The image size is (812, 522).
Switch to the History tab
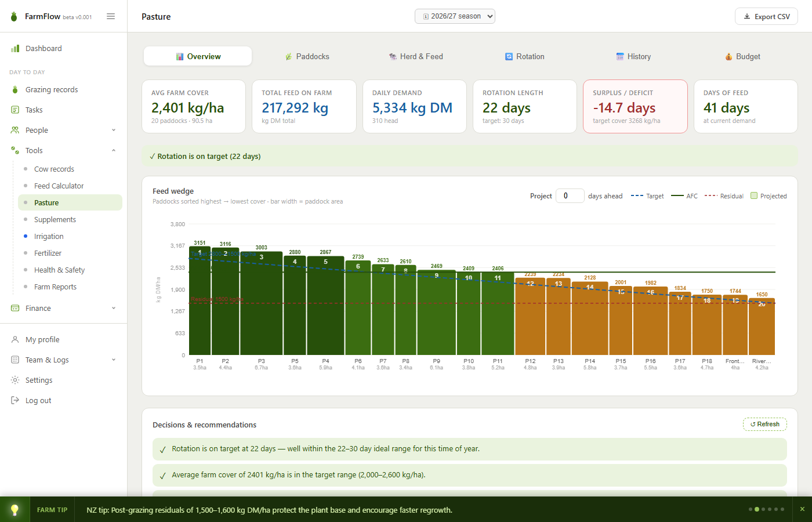tap(633, 56)
